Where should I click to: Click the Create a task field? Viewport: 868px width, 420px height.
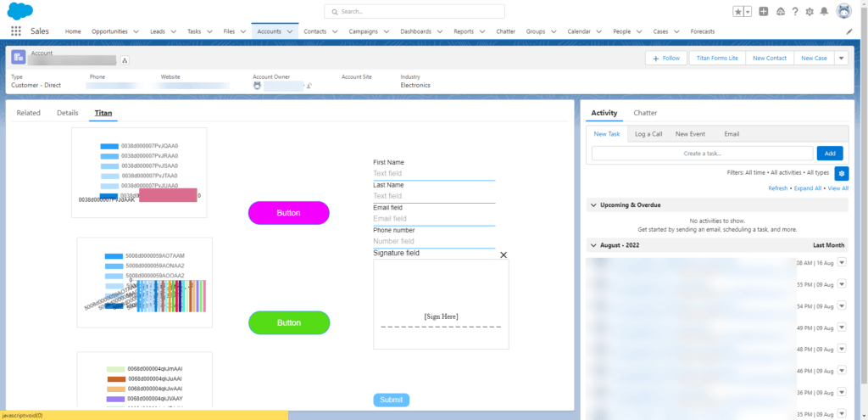702,154
